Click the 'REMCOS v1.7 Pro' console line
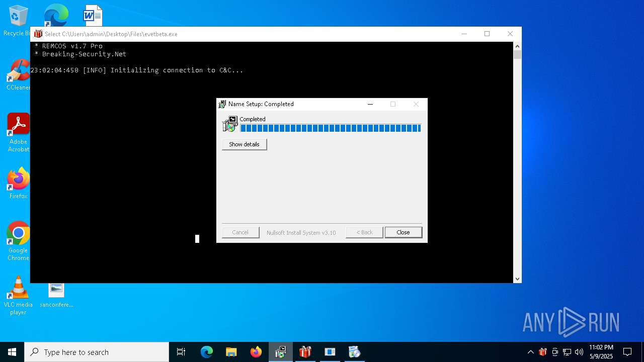The width and height of the screenshot is (644, 362). (68, 46)
